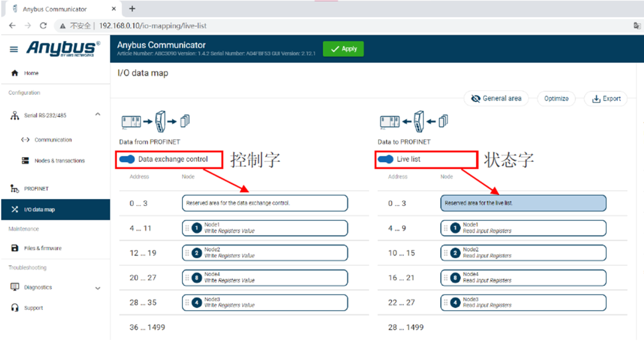Collapse the Serial RS-232/485 section
The width and height of the screenshot is (644, 346).
(x=98, y=114)
